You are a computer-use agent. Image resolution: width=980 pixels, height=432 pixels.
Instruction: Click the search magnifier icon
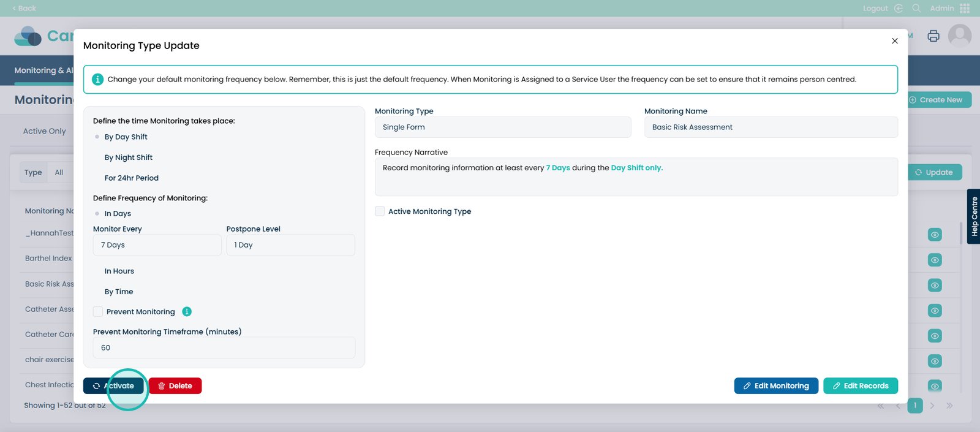coord(916,9)
